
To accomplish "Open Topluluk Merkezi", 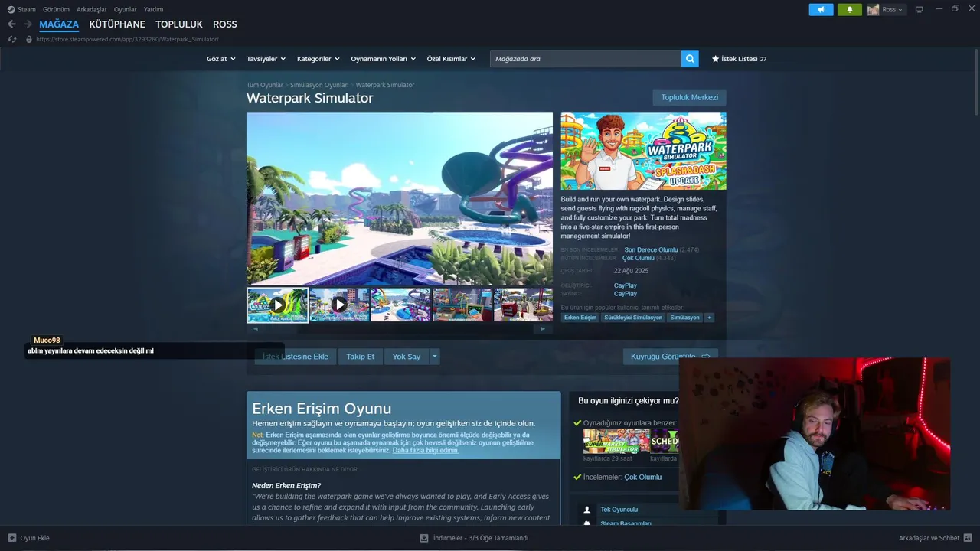I will point(689,97).
